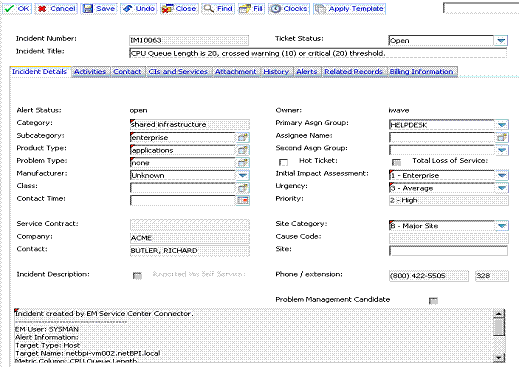Click the blank field at top right
The height and width of the screenshot is (374, 521).
(x=481, y=8)
